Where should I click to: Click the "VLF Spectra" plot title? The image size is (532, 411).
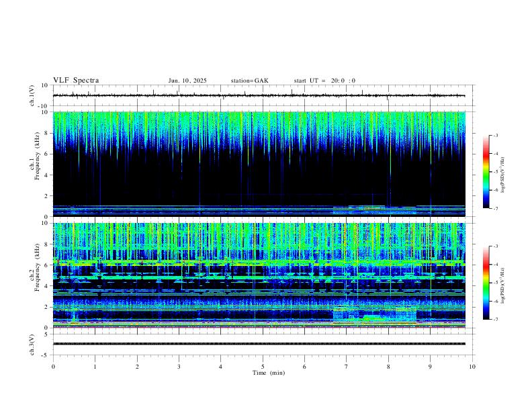tap(76, 81)
